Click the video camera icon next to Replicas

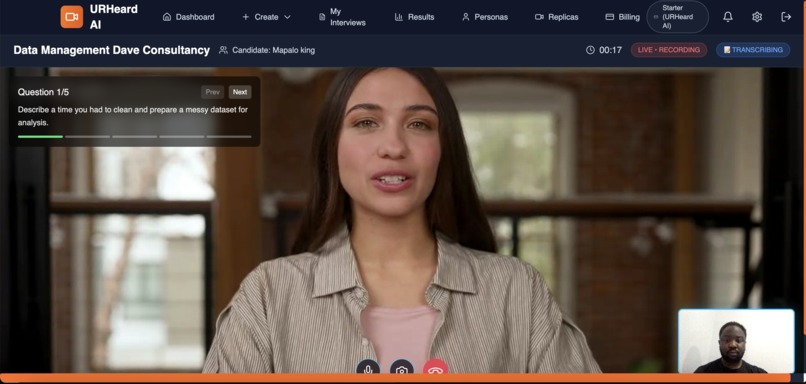(539, 17)
